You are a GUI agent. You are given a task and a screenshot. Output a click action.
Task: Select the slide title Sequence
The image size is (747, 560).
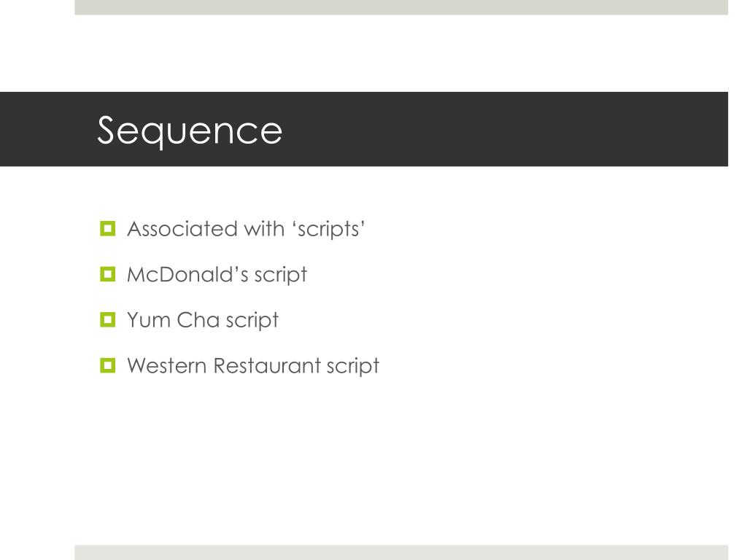pyautogui.click(x=190, y=131)
